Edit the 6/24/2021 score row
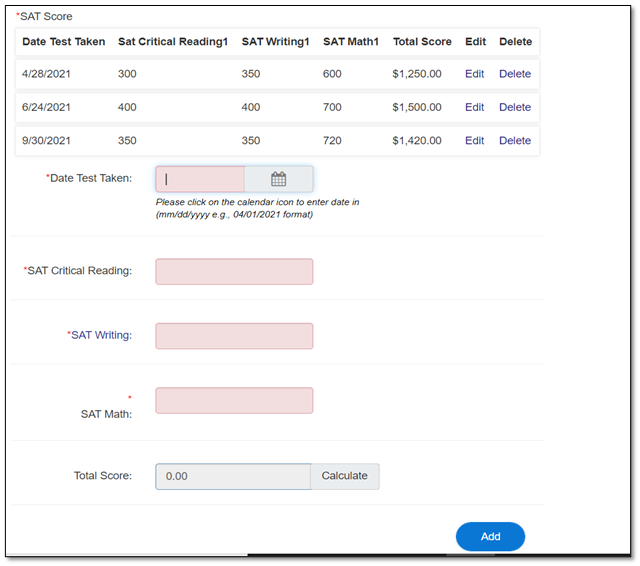The height and width of the screenshot is (566, 640). coord(474,107)
